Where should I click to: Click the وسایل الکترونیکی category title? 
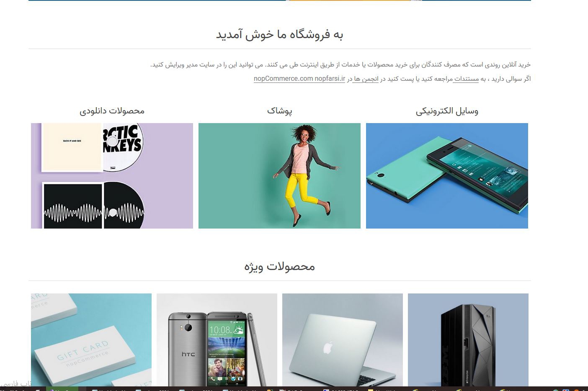[x=447, y=111]
